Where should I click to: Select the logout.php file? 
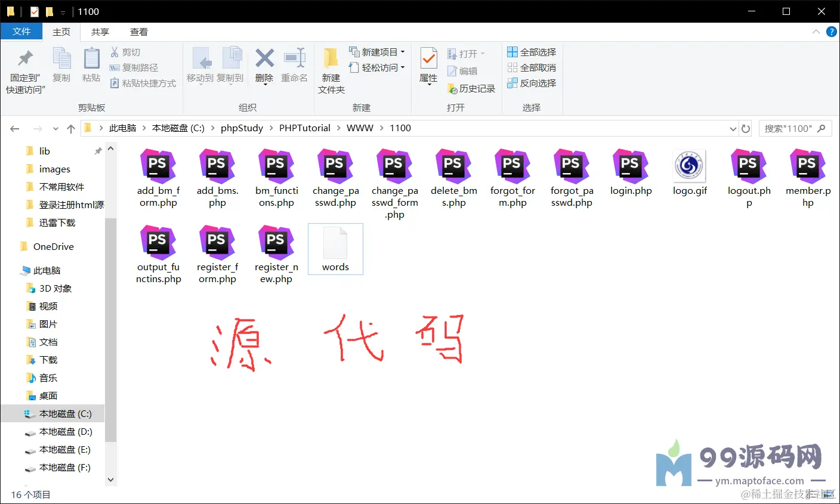(749, 178)
